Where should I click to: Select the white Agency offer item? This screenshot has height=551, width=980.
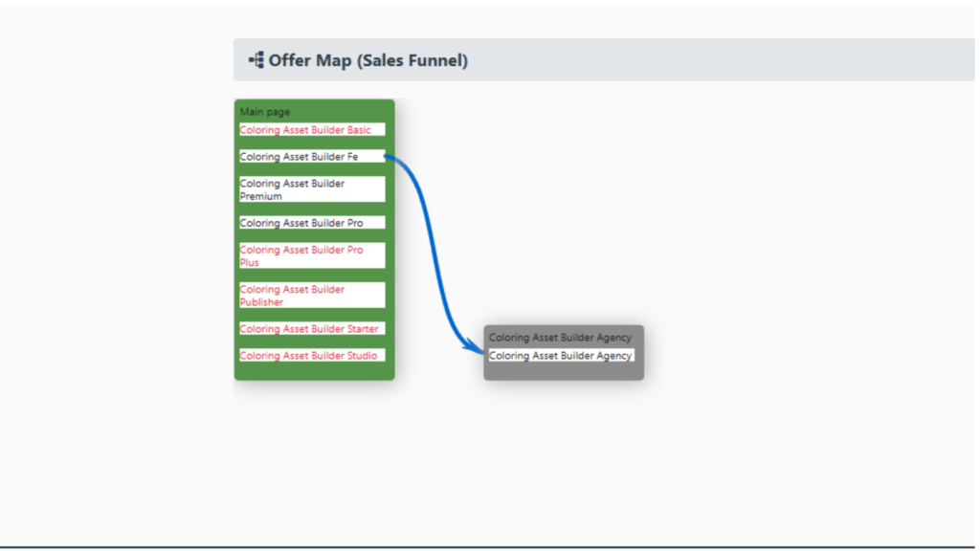point(562,356)
